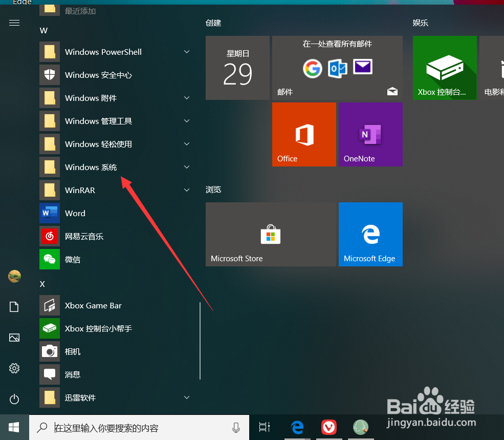
Task: Open the Windows 系统 folder label
Action: click(x=91, y=167)
